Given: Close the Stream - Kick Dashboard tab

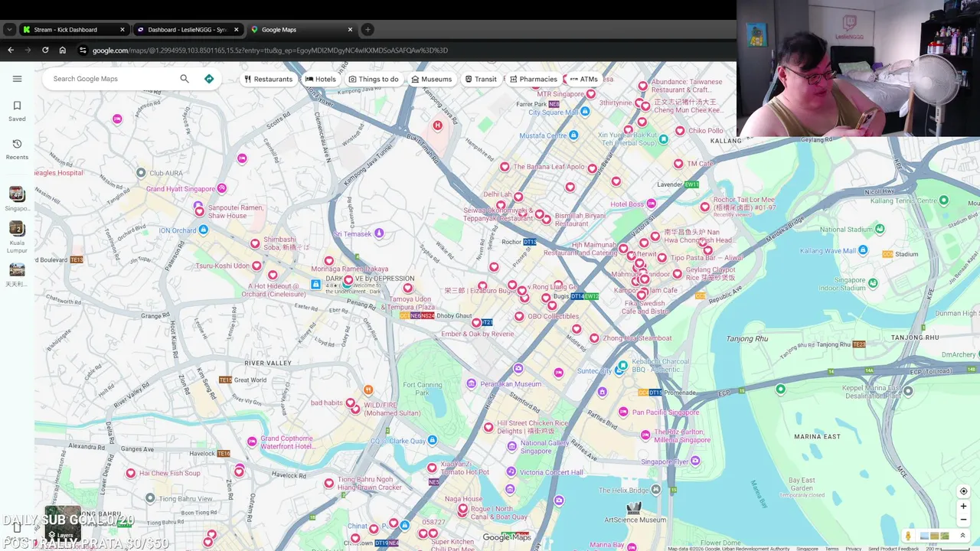Looking at the screenshot, I should (122, 30).
